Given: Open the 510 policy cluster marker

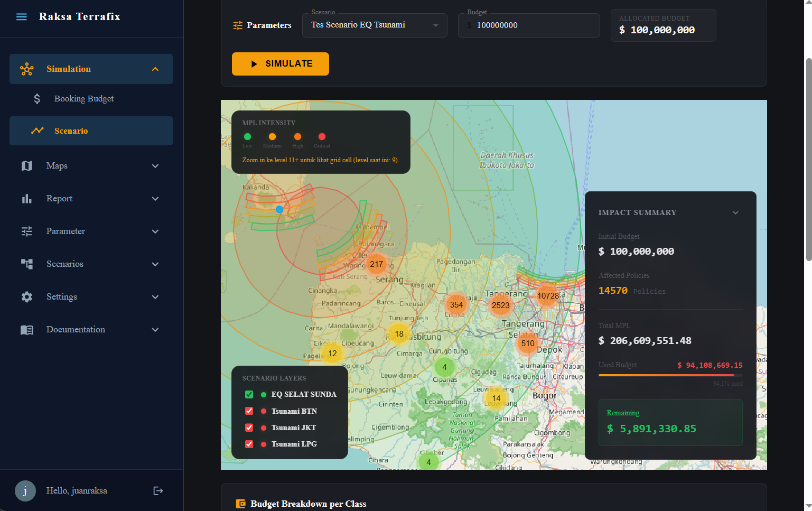Looking at the screenshot, I should tap(528, 343).
